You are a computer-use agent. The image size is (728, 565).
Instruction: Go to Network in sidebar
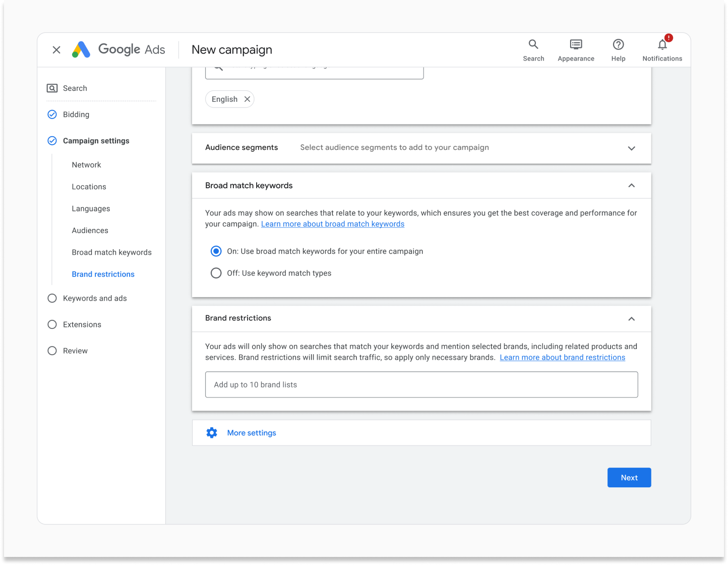coord(86,165)
